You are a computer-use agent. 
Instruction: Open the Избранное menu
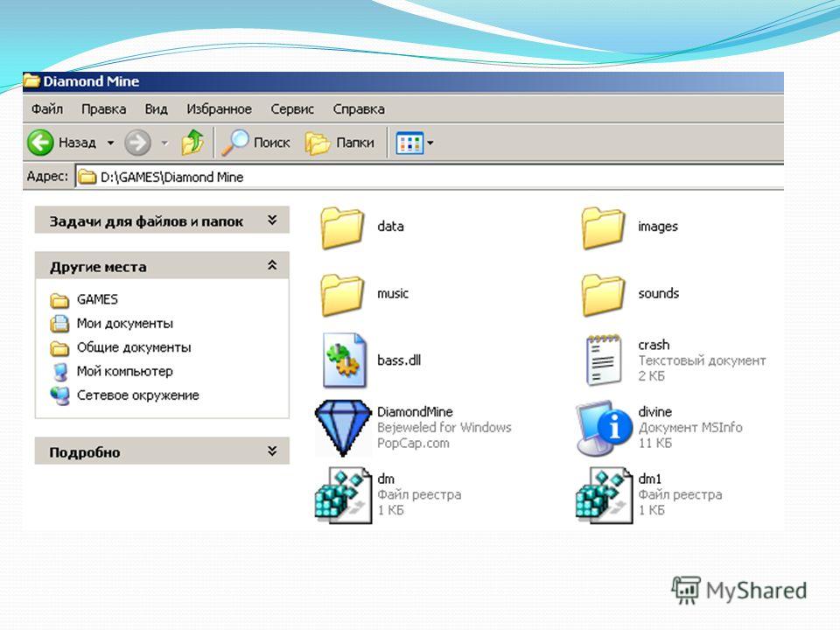pyautogui.click(x=219, y=109)
